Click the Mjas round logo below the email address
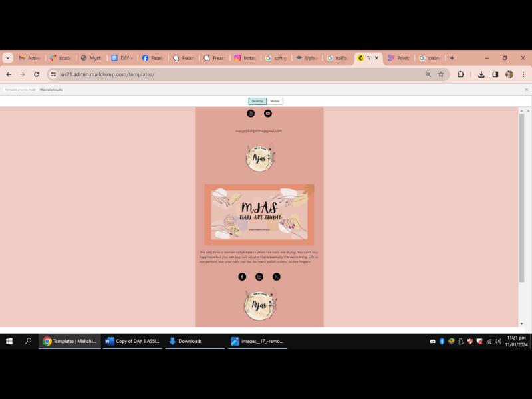The width and height of the screenshot is (532, 399). (x=260, y=158)
